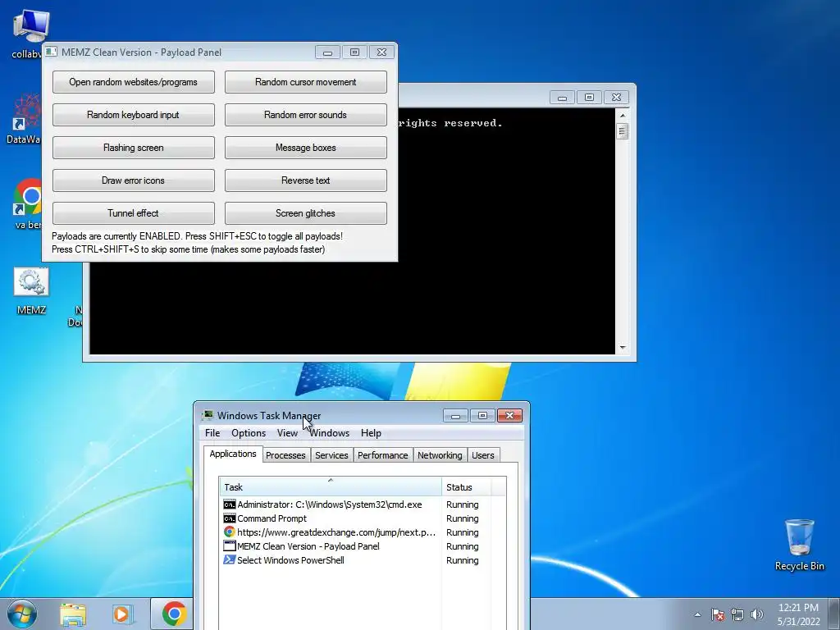The image size is (840, 630).
Task: Select MEMZ Payload Panel task icon
Action: tap(230, 546)
